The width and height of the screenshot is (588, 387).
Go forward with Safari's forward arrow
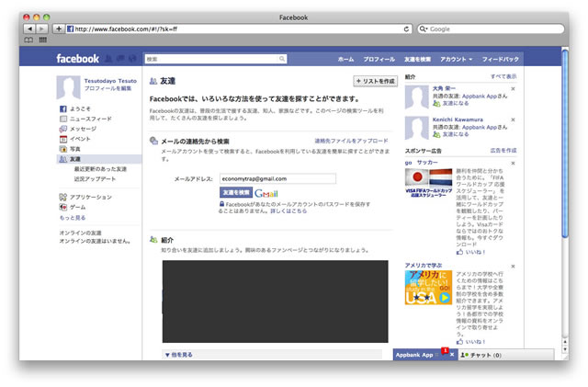pyautogui.click(x=41, y=28)
